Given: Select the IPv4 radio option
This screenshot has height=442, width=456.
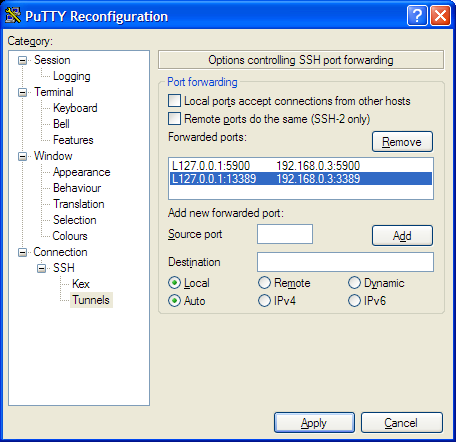Looking at the screenshot, I should point(264,301).
